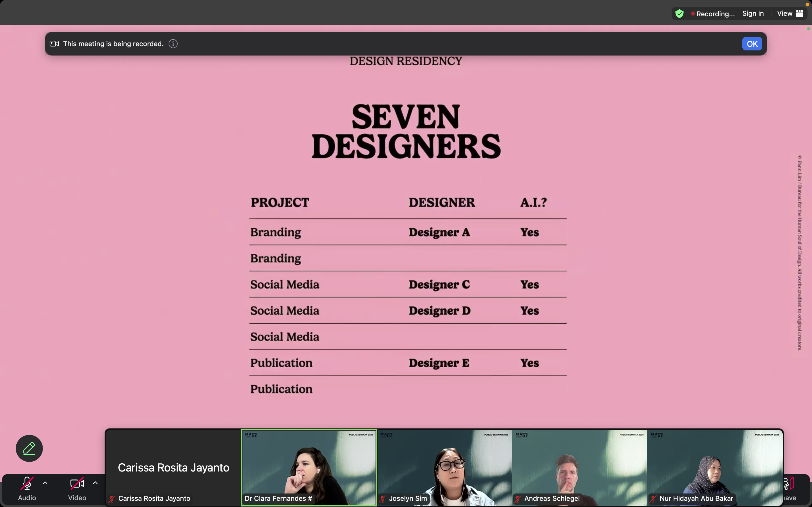Click the View grid layout icon
The image size is (812, 507).
(x=800, y=14)
